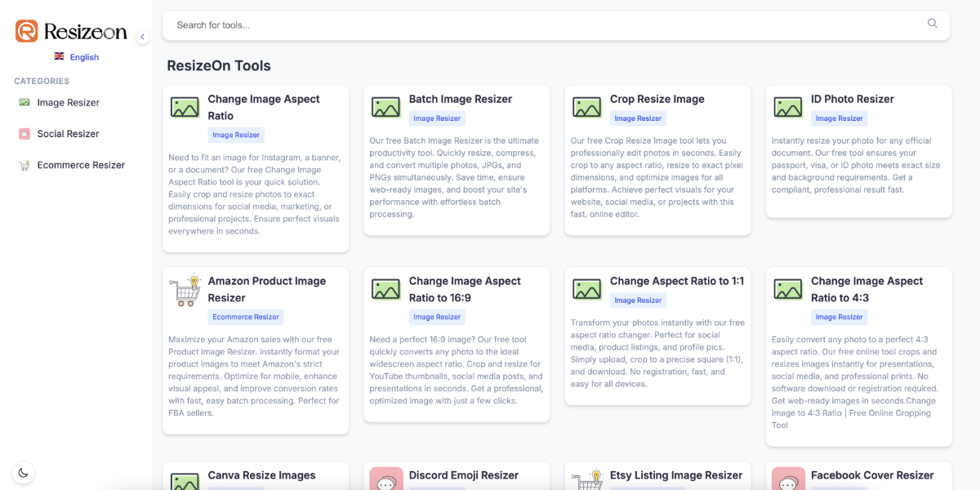Open the Facebook Cover Resizer title
The height and width of the screenshot is (490, 980).
(x=872, y=475)
